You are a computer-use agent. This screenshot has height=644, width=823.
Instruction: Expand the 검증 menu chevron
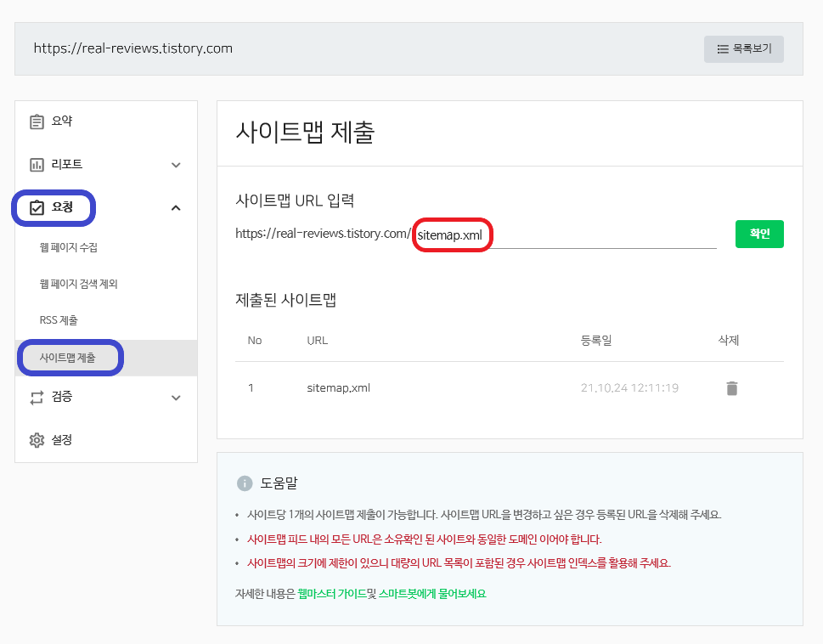(x=176, y=398)
